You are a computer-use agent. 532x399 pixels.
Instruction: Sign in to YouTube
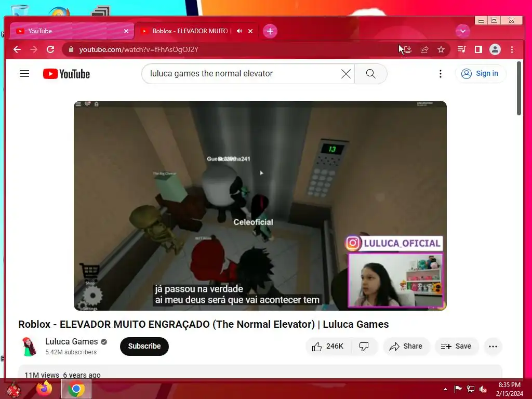click(x=481, y=74)
